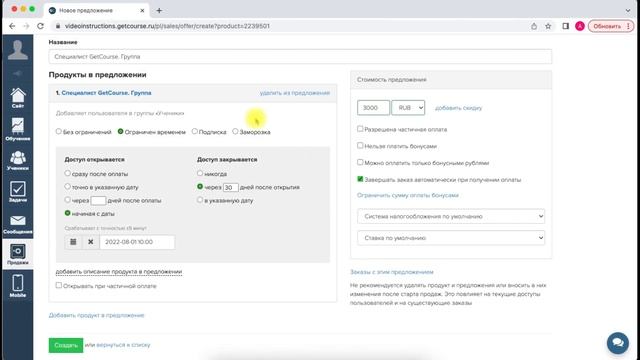This screenshot has width=640, height=360.
Task: Click the sidebar notifications speaker icon
Action: coord(18,73)
